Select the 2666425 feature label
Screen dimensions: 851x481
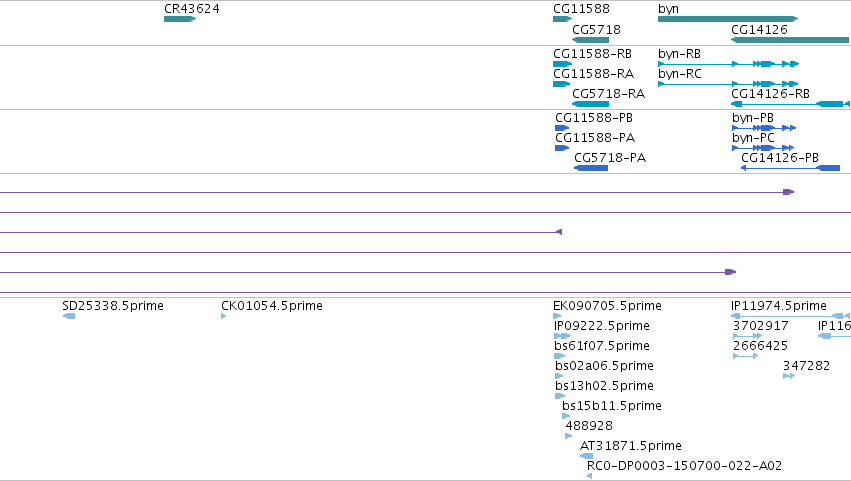click(x=760, y=346)
